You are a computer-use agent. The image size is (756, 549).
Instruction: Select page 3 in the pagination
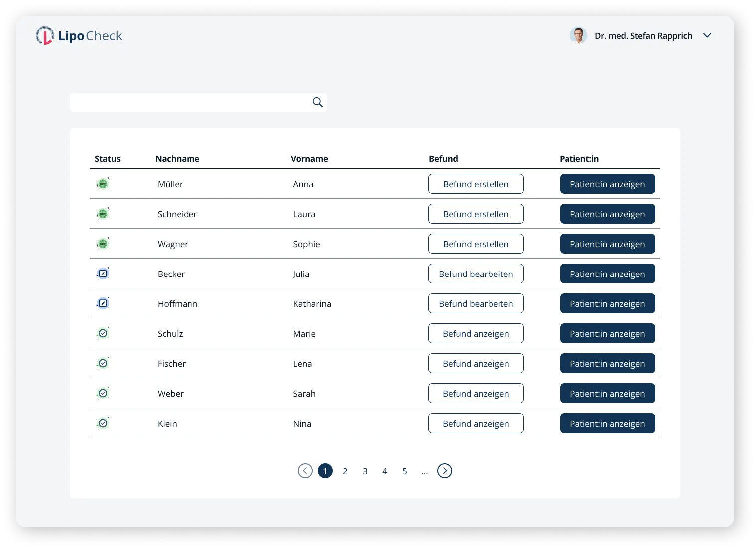tap(365, 471)
